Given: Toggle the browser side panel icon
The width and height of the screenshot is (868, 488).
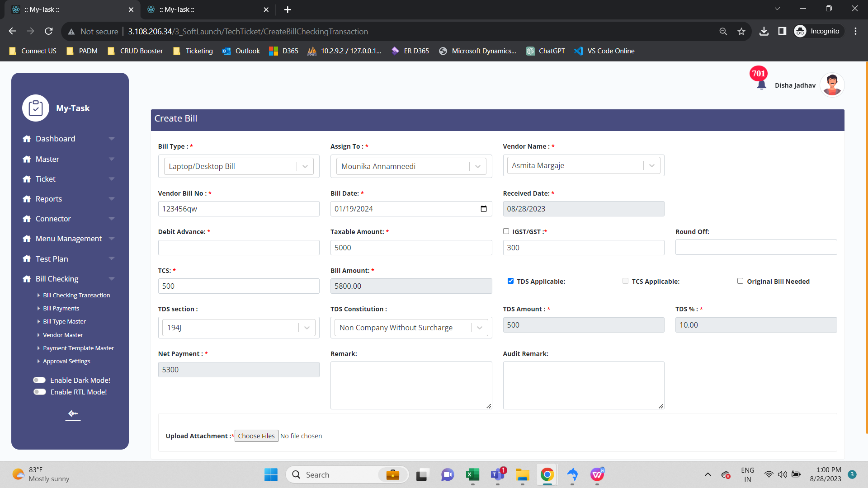Looking at the screenshot, I should pos(782,31).
